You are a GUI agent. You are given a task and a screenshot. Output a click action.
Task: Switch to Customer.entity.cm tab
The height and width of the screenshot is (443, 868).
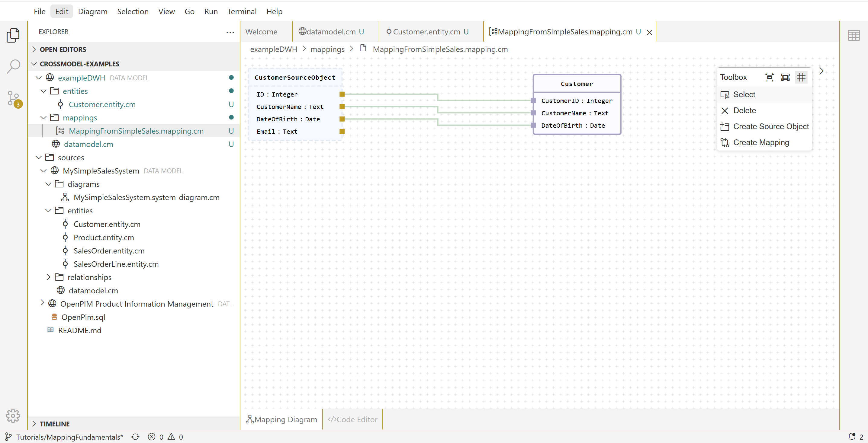[x=426, y=32]
